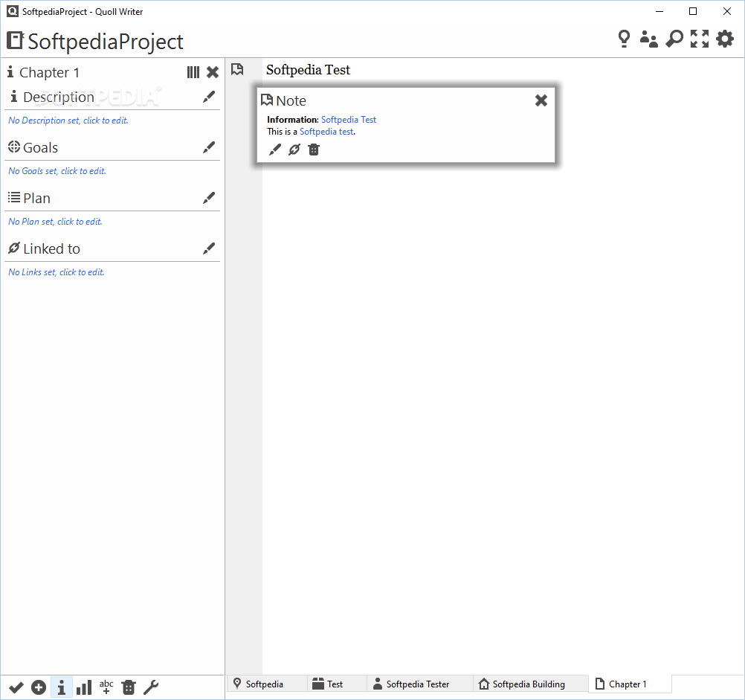Click the link icon in Note popup
This screenshot has width=745, height=700.
[294, 150]
